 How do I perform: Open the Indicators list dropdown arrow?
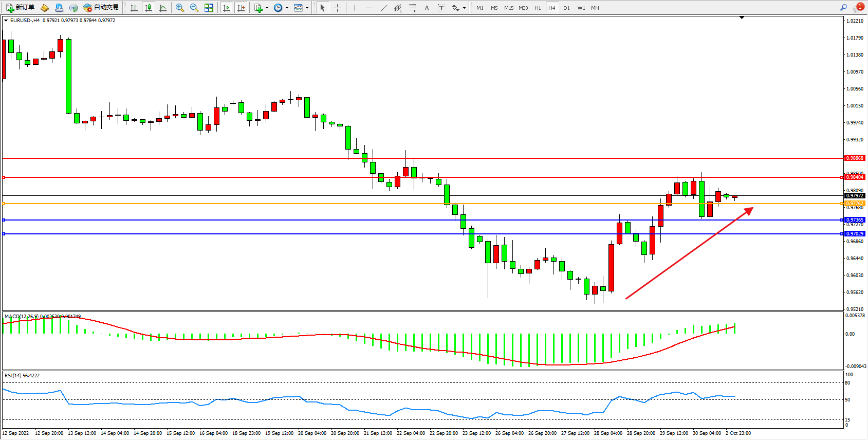coord(267,8)
